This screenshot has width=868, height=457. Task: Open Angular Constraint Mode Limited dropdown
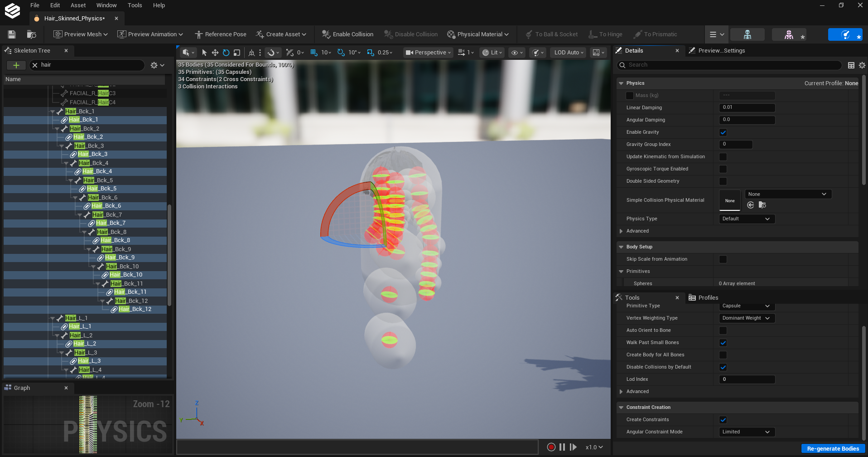tap(747, 432)
